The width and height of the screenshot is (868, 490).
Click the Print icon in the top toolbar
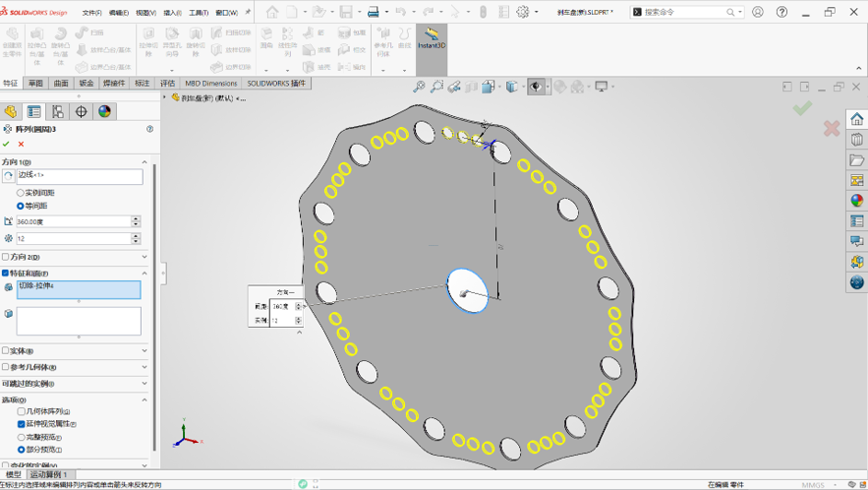374,12
